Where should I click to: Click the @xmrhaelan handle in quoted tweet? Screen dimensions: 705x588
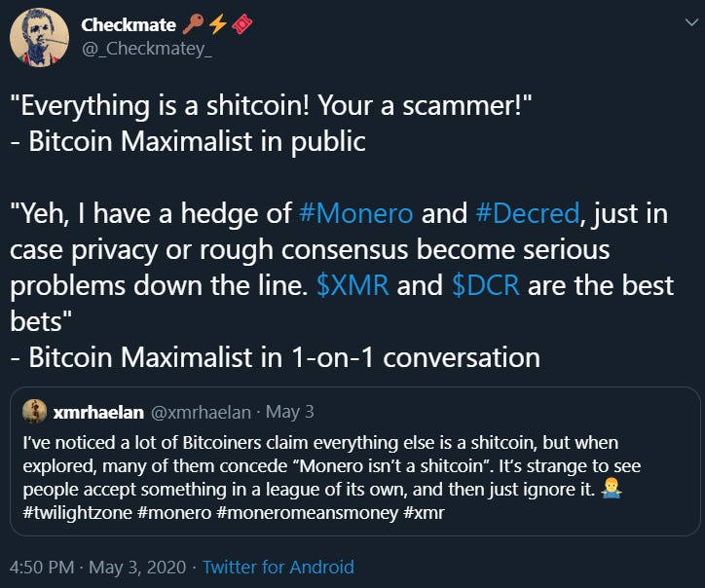[200, 412]
